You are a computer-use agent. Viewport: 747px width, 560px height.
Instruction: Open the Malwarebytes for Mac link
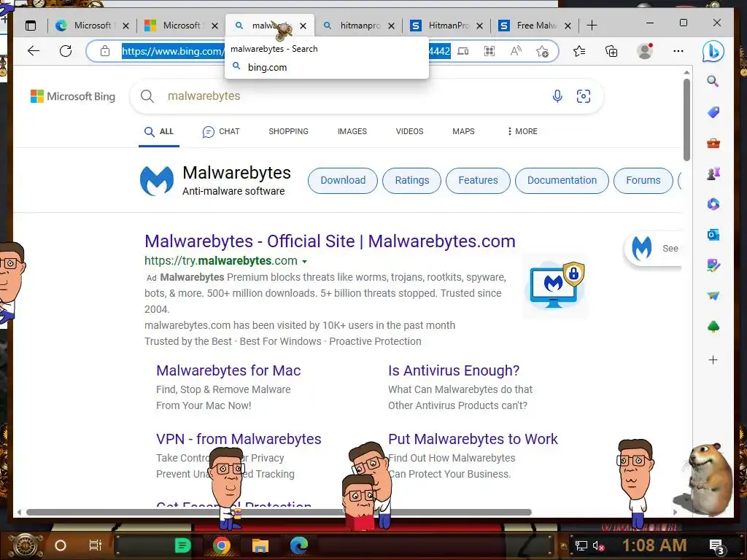228,370
